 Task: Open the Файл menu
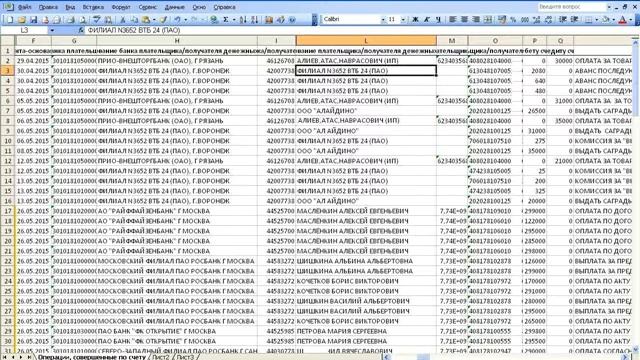pos(24,7)
